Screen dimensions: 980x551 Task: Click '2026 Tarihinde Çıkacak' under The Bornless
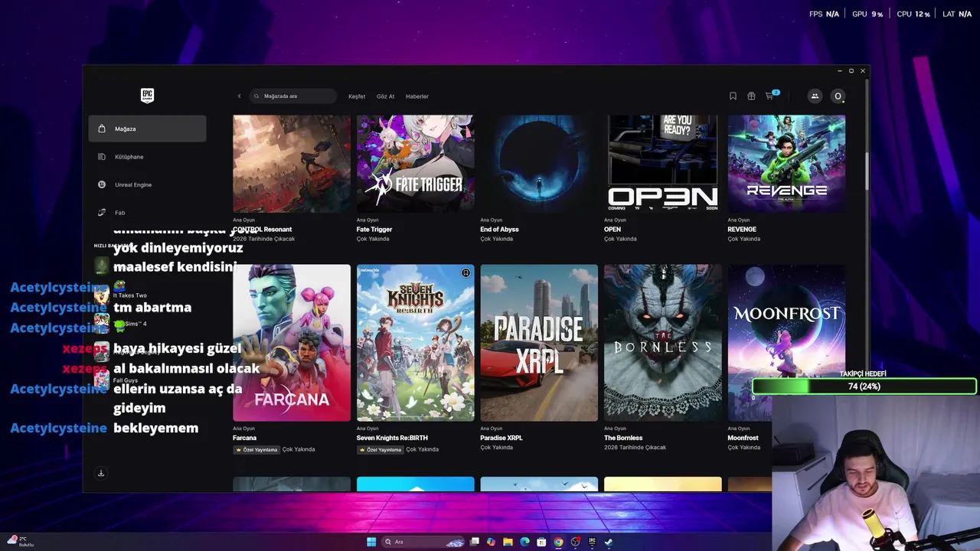[635, 448]
